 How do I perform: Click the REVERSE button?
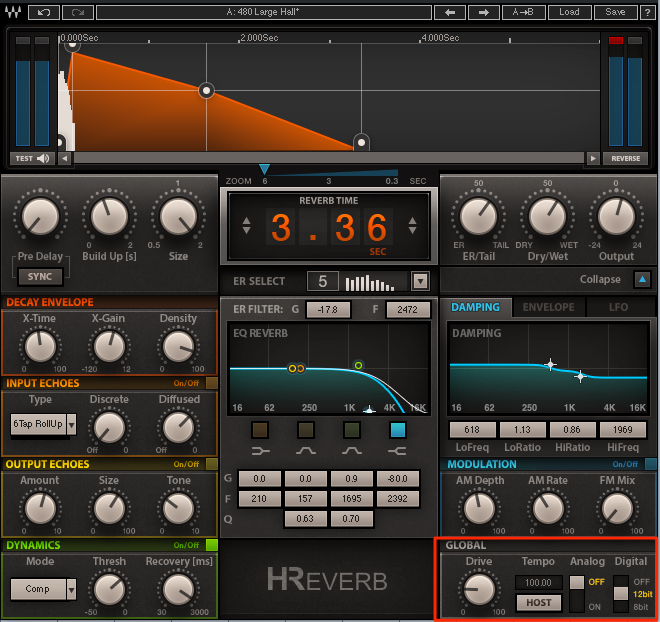pos(625,158)
